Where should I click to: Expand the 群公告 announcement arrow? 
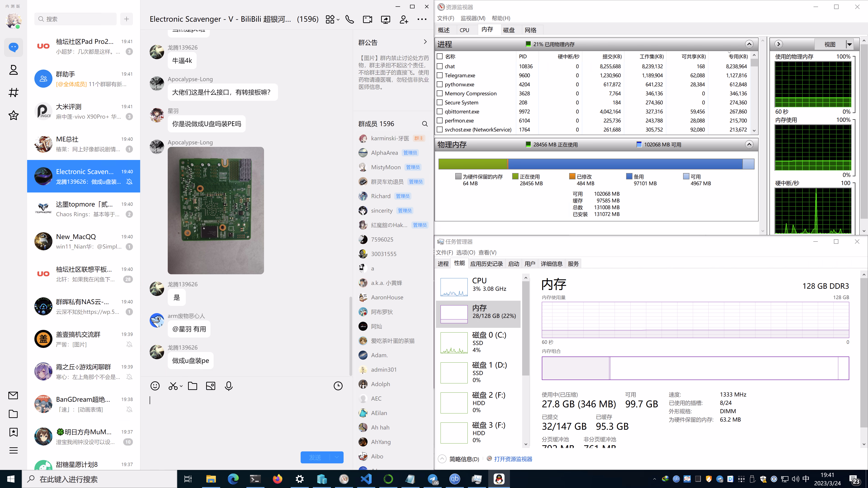[425, 42]
